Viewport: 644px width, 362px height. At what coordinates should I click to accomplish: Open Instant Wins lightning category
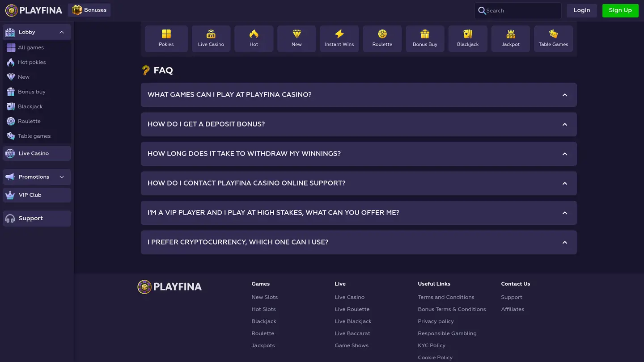click(x=339, y=38)
